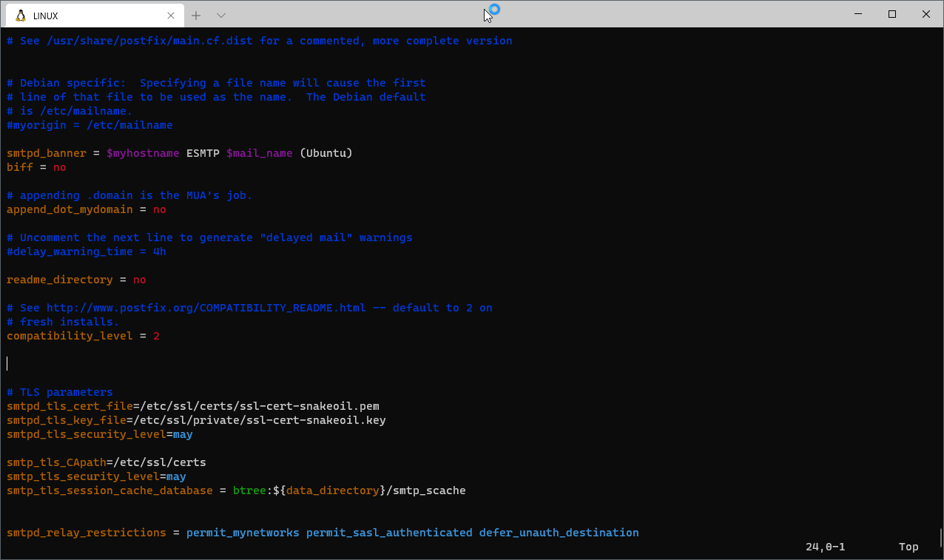The image size is (944, 560).
Task: Minimize the terminal window
Action: coord(858,14)
